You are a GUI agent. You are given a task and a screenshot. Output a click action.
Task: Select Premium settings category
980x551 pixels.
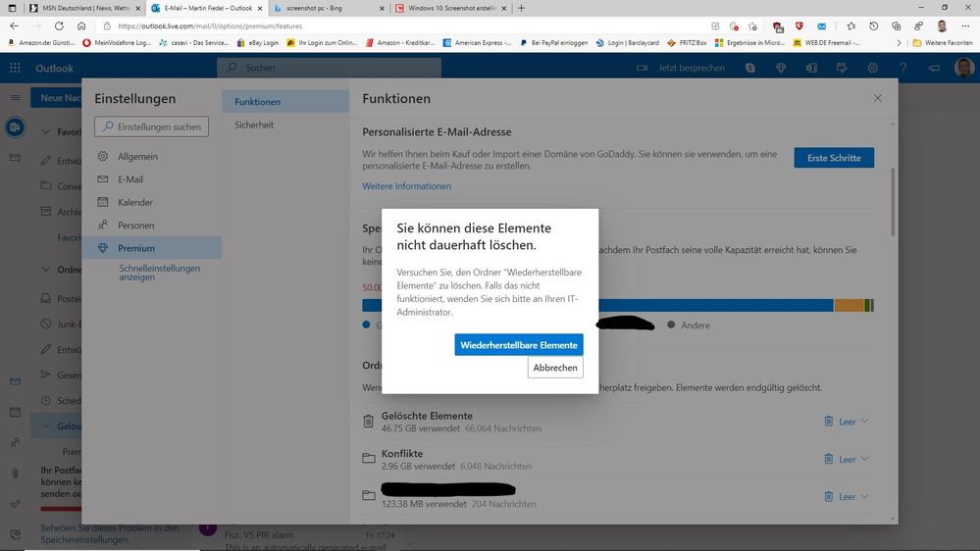[151, 248]
